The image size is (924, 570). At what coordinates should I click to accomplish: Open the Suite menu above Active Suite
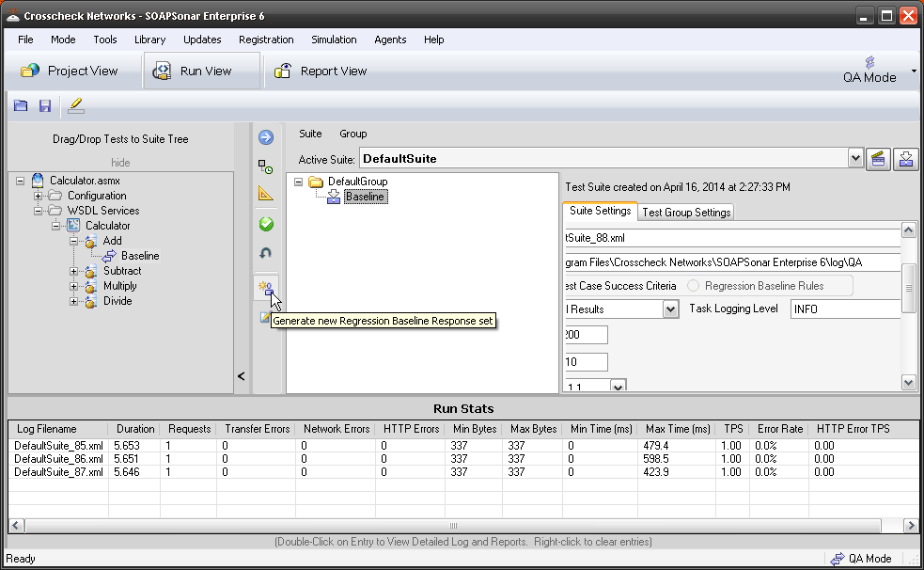[310, 134]
